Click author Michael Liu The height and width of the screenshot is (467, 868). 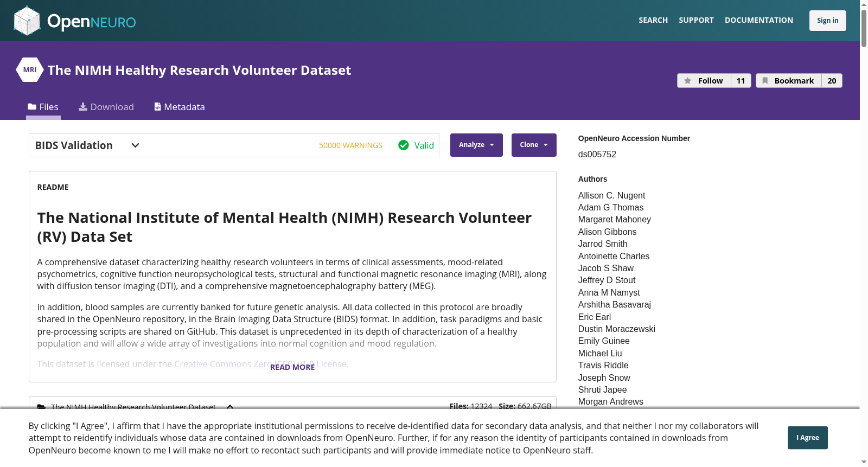click(x=600, y=353)
